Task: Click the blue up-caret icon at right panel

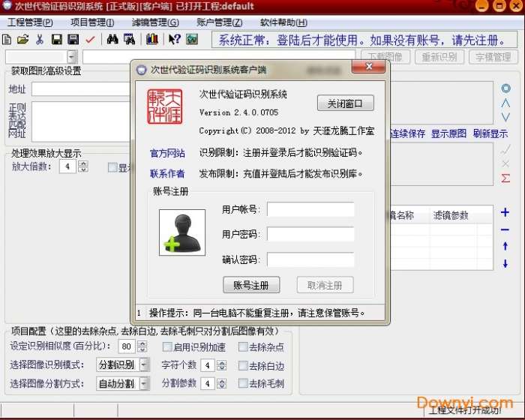Action: tap(505, 103)
